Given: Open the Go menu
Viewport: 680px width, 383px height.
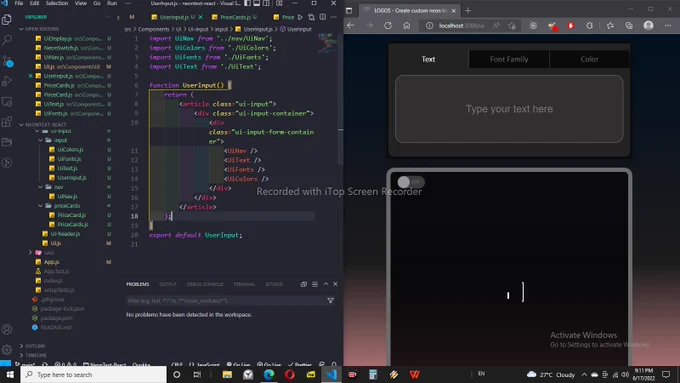Looking at the screenshot, I should [97, 3].
